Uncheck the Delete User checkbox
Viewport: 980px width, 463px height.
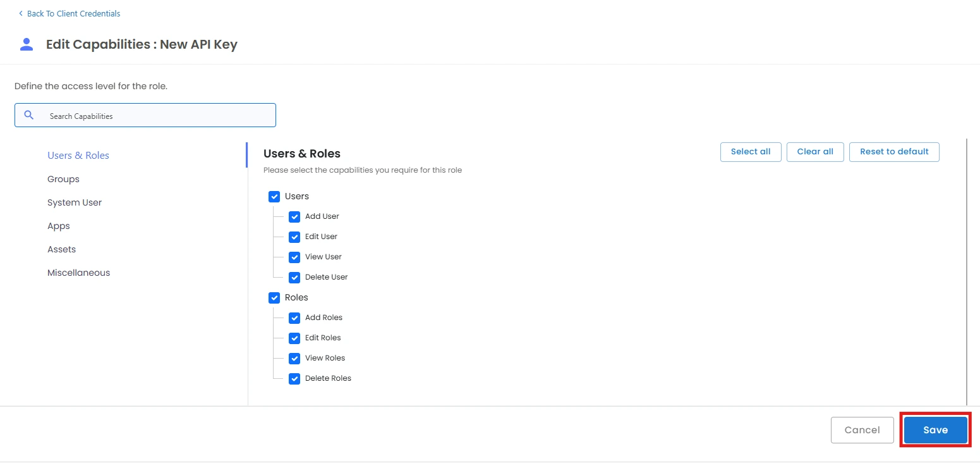pos(294,277)
